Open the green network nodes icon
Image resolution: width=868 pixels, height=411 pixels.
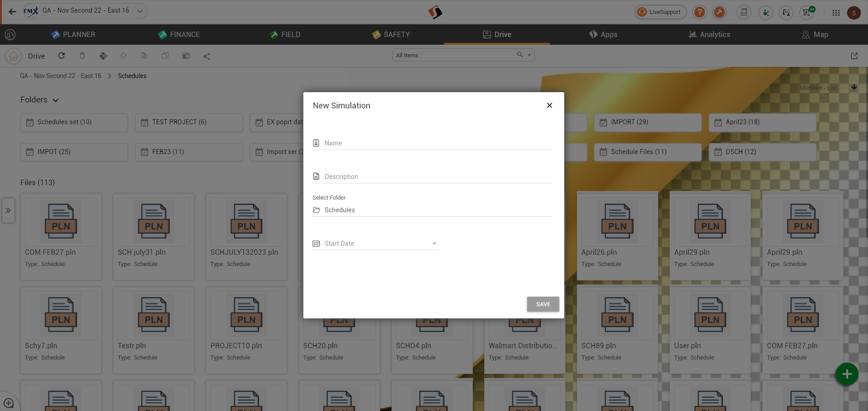(765, 12)
